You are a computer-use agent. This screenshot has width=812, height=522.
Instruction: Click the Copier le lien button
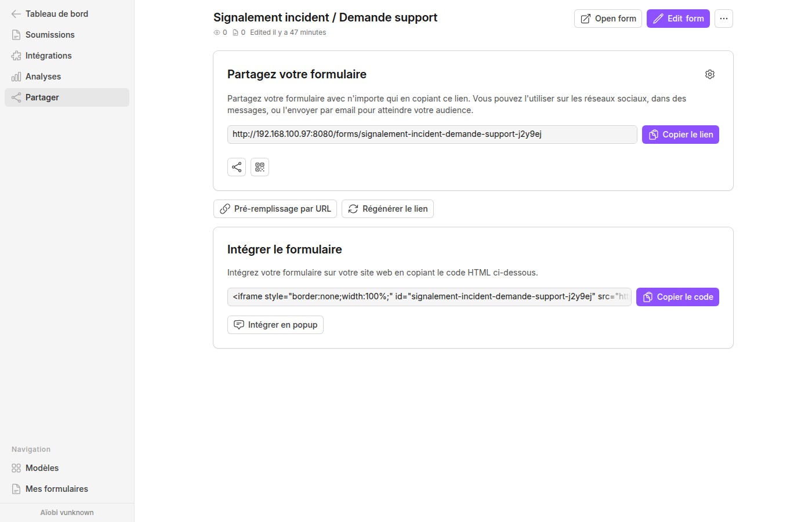click(680, 135)
